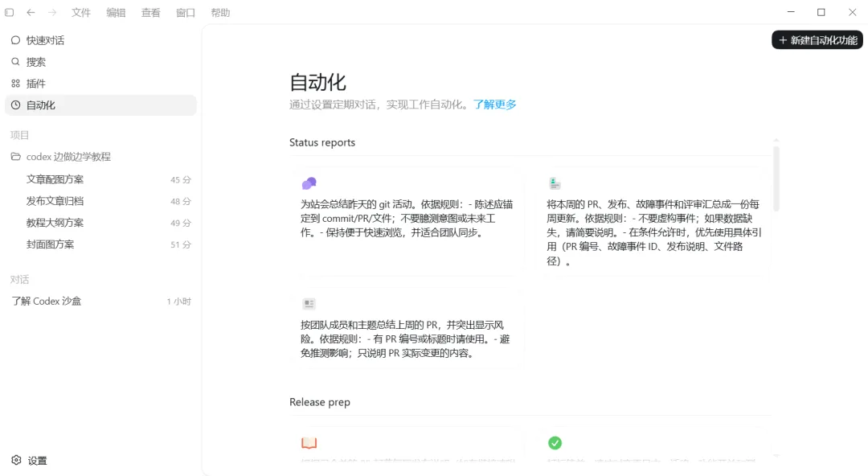This screenshot has height=476, width=868.
Task: Click the 1 小时 timestamp
Action: pos(178,302)
